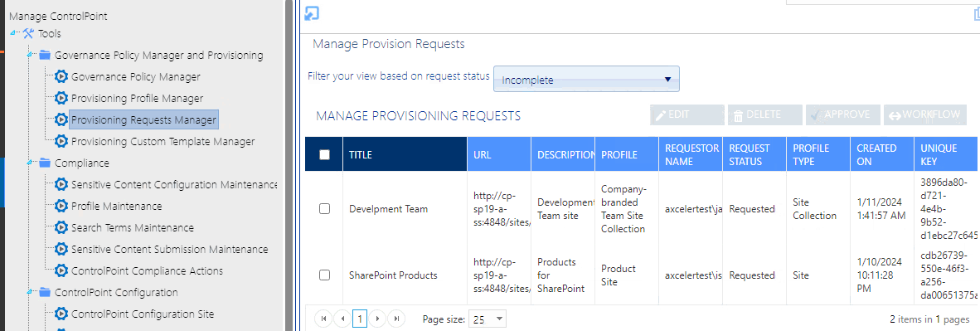The width and height of the screenshot is (980, 331).
Task: Click the Approve button
Action: [843, 115]
